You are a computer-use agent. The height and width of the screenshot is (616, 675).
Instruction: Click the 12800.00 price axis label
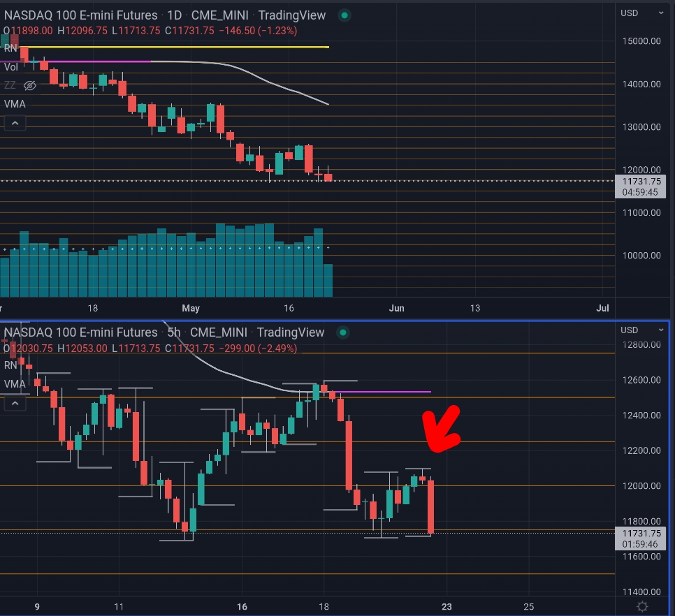tap(641, 345)
